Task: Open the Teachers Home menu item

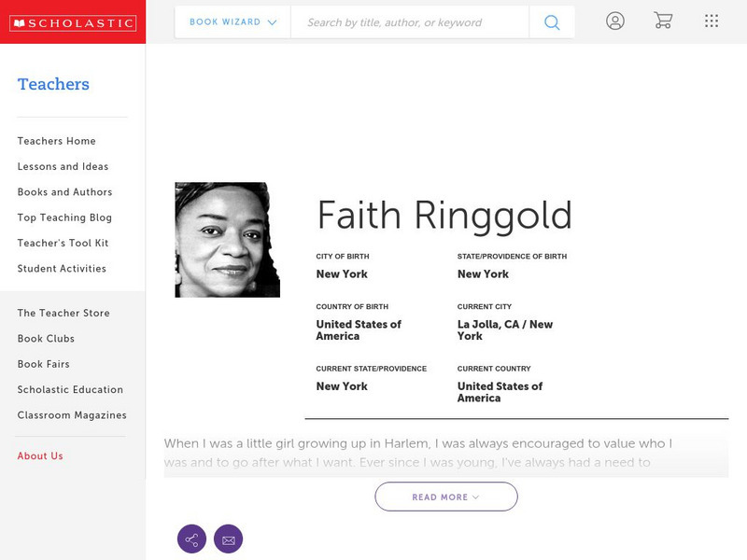Action: tap(57, 141)
